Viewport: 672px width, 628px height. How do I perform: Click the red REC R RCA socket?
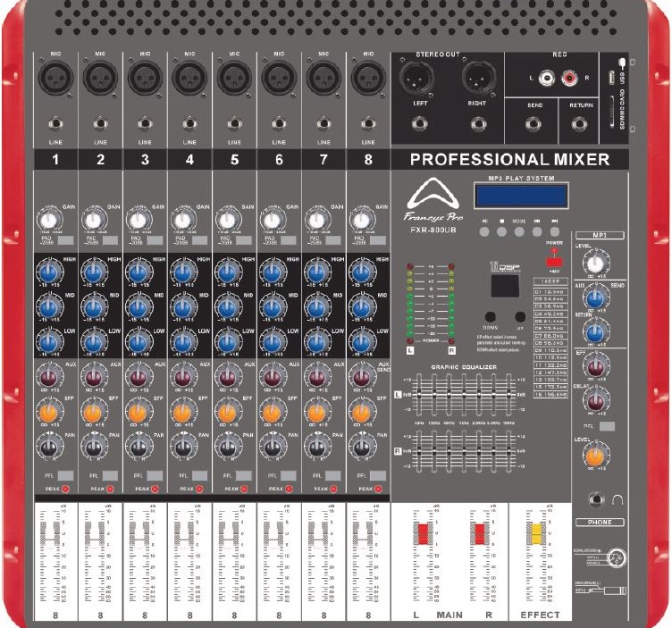coord(569,78)
